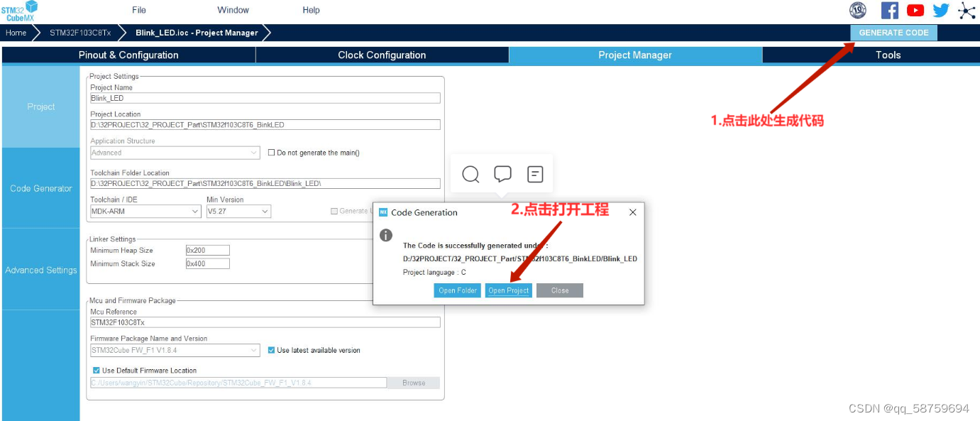This screenshot has height=421, width=980.
Task: Click the Toolchain Folder Location field
Action: (x=265, y=183)
